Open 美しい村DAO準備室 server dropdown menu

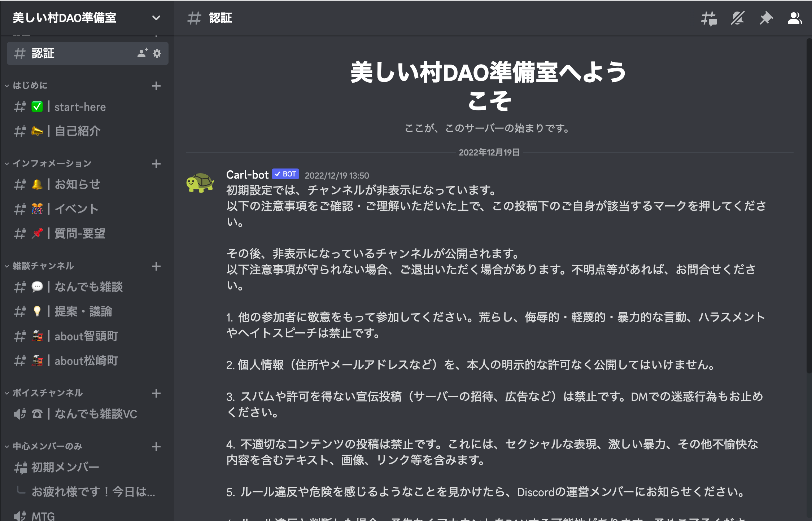tap(156, 18)
